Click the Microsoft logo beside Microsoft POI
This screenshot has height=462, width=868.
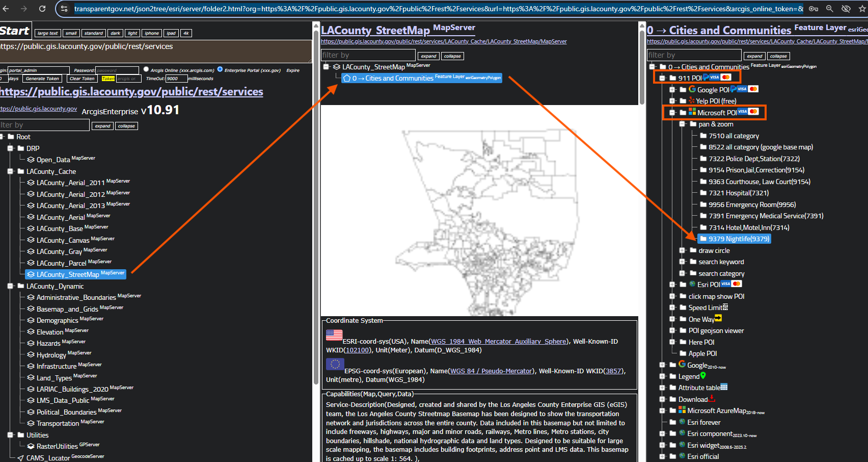pos(692,112)
